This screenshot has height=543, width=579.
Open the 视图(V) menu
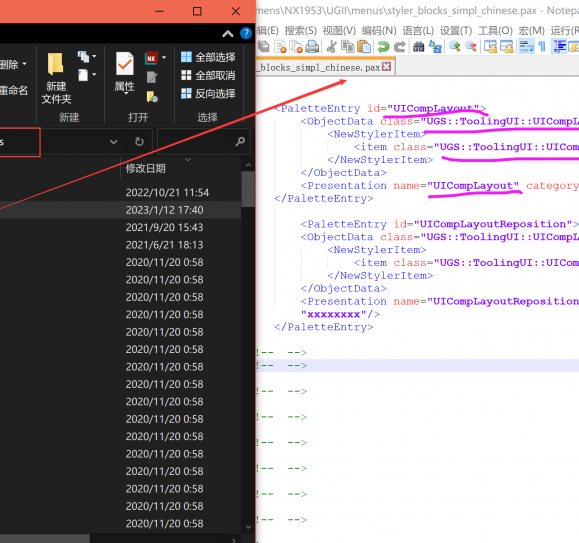pos(339,31)
